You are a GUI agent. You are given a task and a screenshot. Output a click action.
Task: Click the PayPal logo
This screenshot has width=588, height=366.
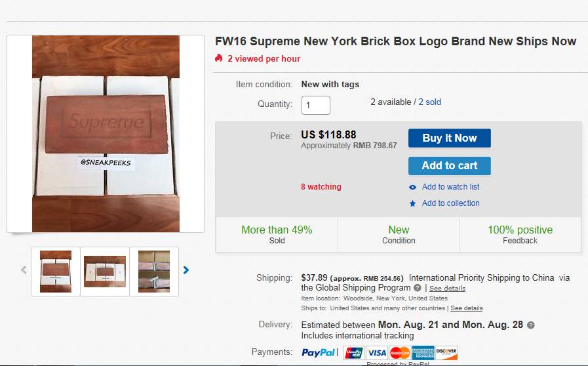(319, 353)
